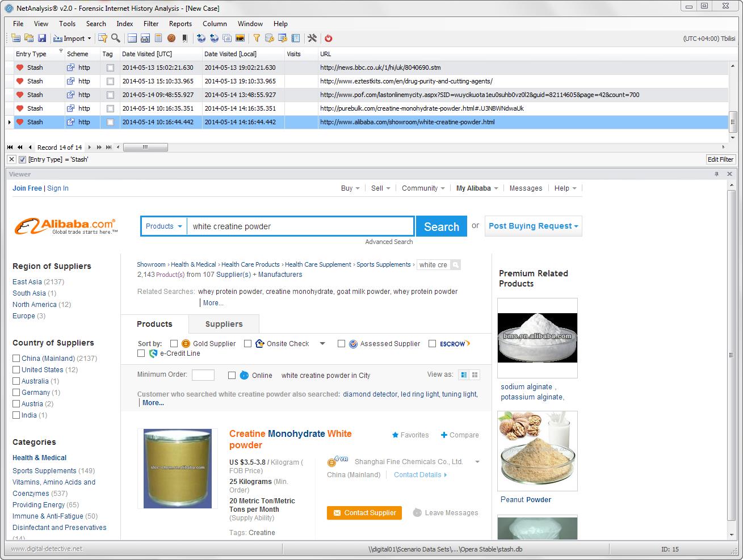Click the Compare plus icon on listing
The width and height of the screenshot is (743, 560).
pyautogui.click(x=444, y=435)
